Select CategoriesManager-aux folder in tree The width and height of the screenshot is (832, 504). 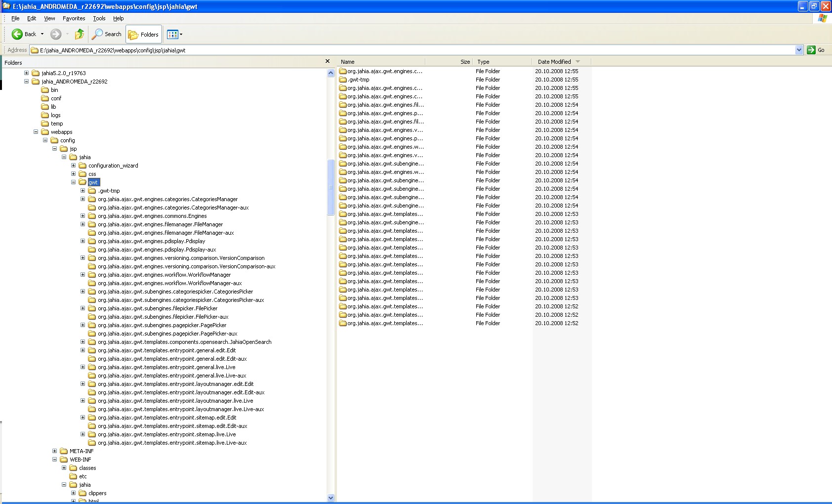173,208
